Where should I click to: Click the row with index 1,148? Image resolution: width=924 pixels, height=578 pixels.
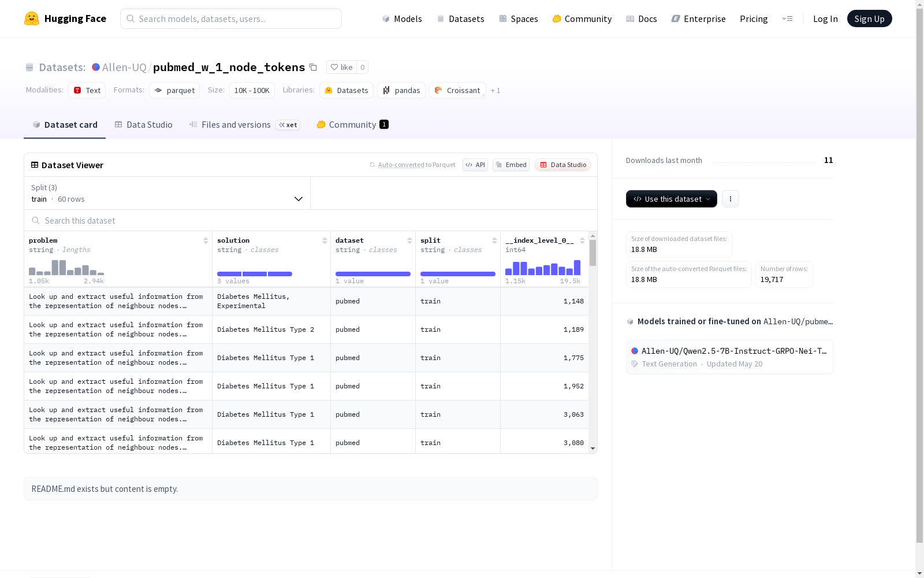306,301
